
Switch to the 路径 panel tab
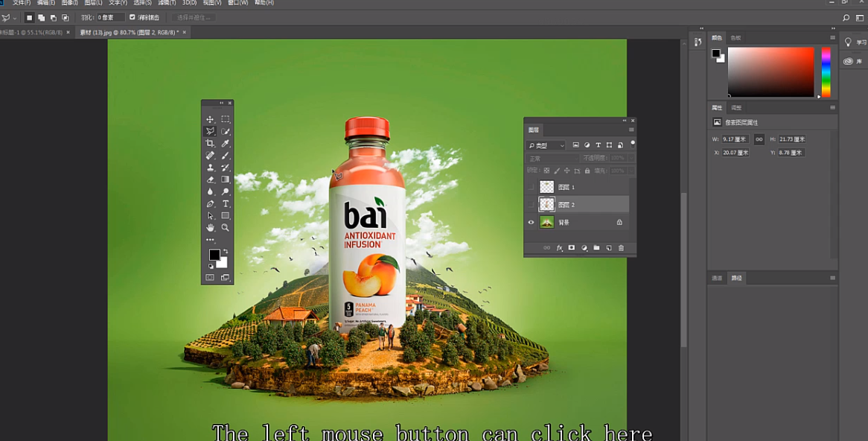736,278
